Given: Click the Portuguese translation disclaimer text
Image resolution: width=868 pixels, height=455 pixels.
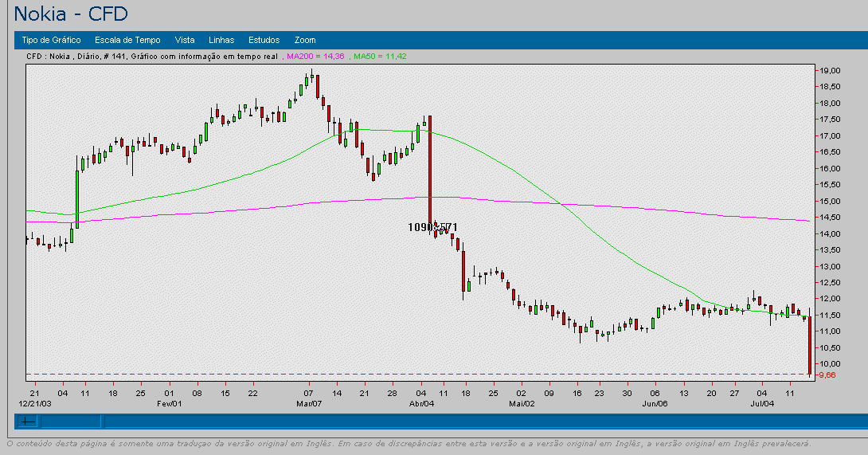Looking at the screenshot, I should coord(409,443).
